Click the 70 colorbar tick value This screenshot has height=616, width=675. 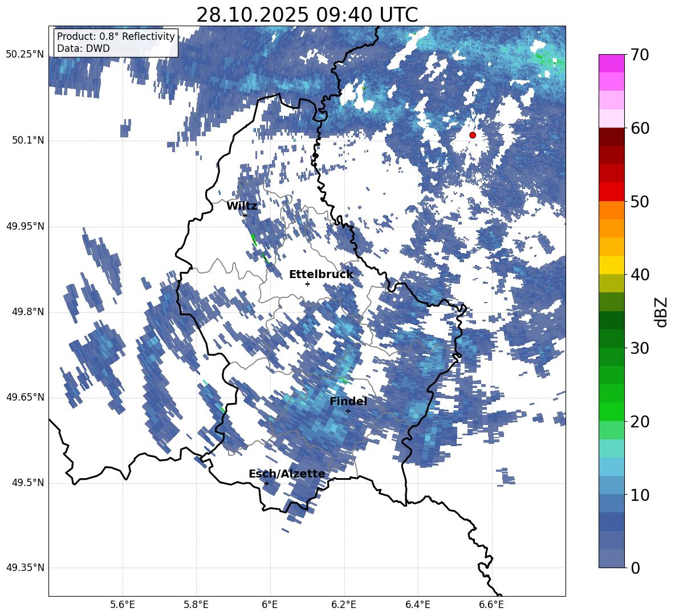(x=639, y=55)
